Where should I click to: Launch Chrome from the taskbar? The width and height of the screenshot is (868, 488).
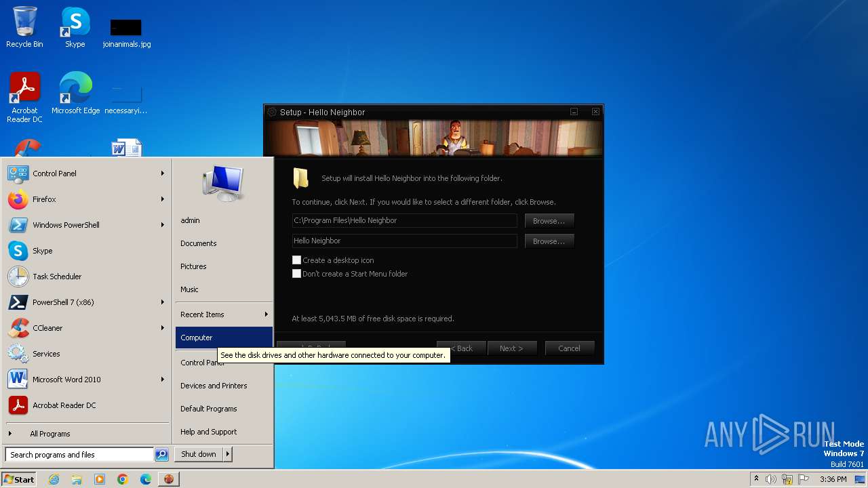click(123, 479)
